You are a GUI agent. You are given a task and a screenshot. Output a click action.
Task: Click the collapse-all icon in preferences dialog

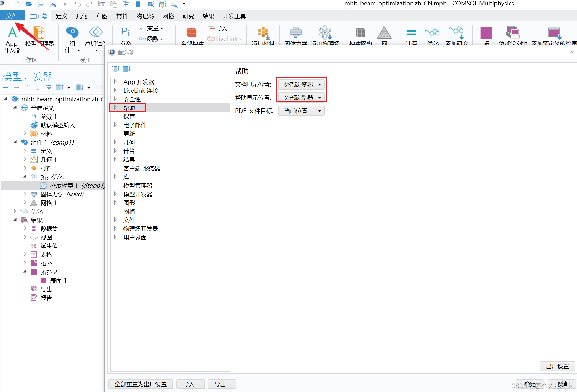pyautogui.click(x=116, y=68)
